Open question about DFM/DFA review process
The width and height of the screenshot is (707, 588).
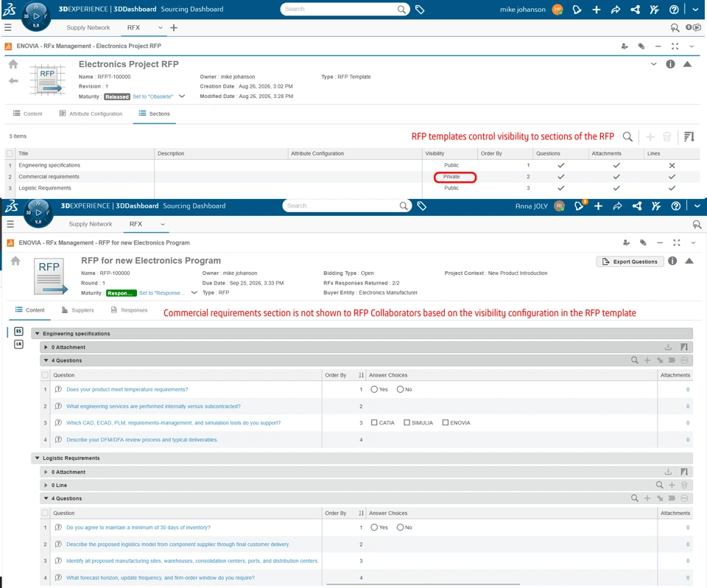coord(142,440)
